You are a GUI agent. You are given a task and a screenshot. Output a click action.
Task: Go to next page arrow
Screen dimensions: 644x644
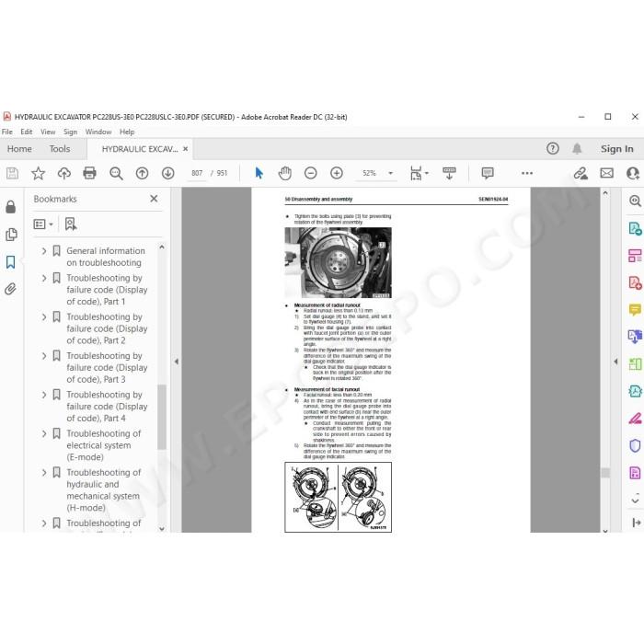click(x=168, y=173)
